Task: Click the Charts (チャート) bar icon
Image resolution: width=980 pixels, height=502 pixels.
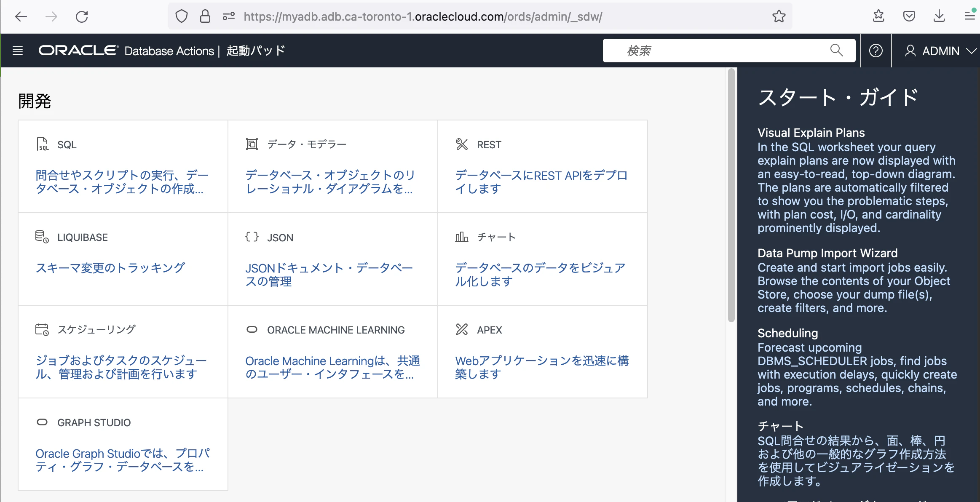Action: pos(462,237)
